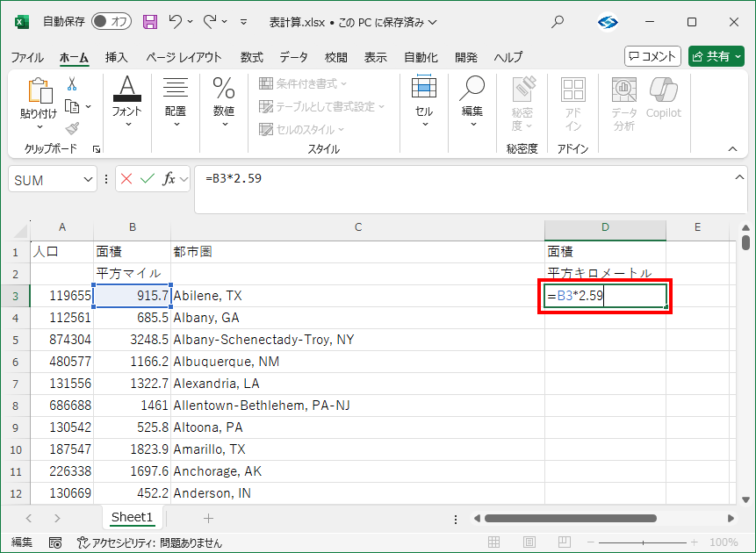The image size is (756, 553).
Task: Click the search magnifier in title bar
Action: (x=558, y=22)
